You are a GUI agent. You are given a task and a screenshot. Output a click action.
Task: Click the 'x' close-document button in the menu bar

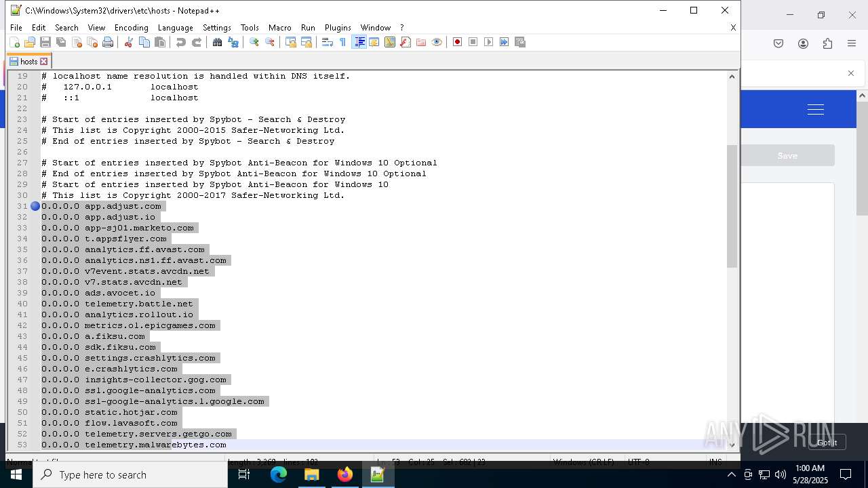pos(733,28)
